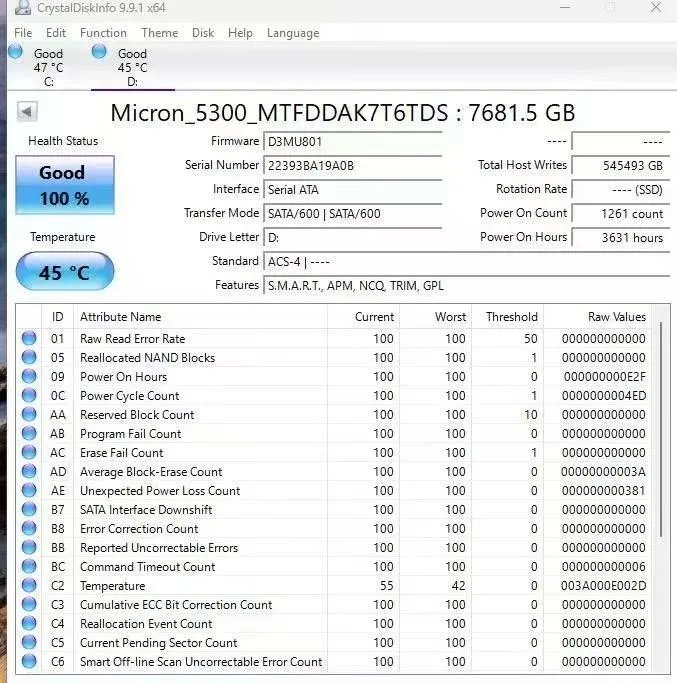The image size is (677, 683).
Task: Switch to disk D: Good 45 °C
Action: coord(132,68)
